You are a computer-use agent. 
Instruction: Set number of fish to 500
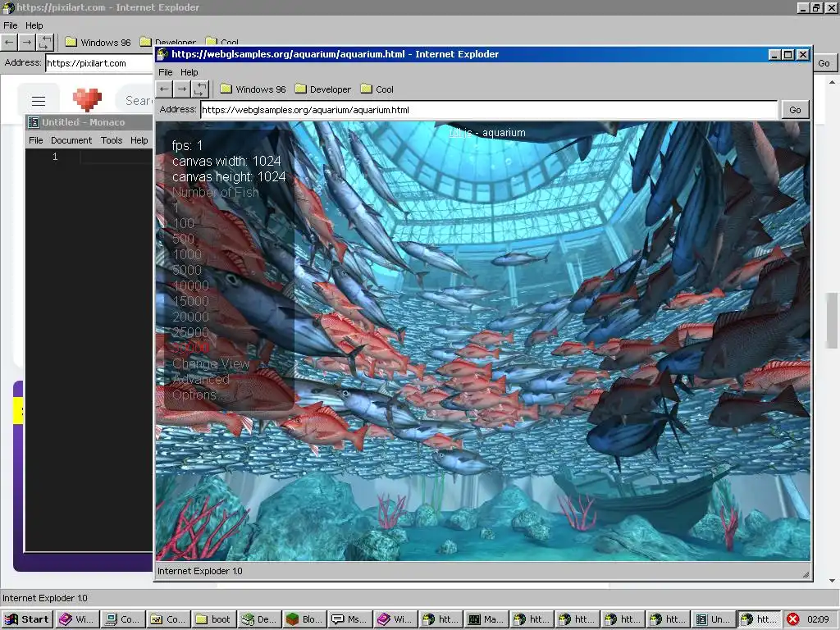(183, 239)
